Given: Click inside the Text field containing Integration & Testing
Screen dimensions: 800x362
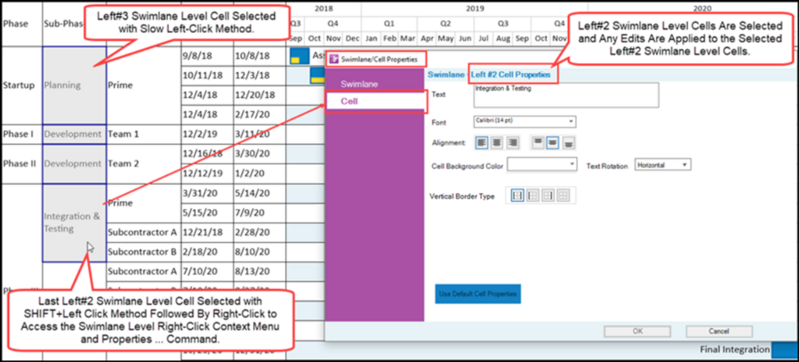Looking at the screenshot, I should pos(566,95).
